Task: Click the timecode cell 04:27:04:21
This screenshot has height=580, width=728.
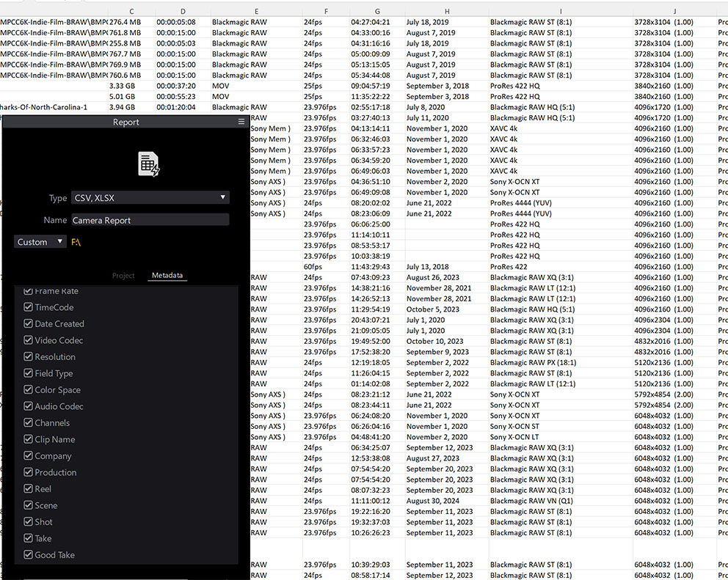Action: [377, 22]
